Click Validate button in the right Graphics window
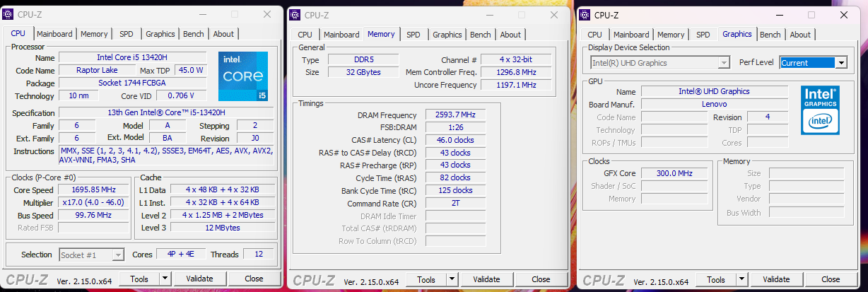This screenshot has width=868, height=292. pyautogui.click(x=776, y=279)
